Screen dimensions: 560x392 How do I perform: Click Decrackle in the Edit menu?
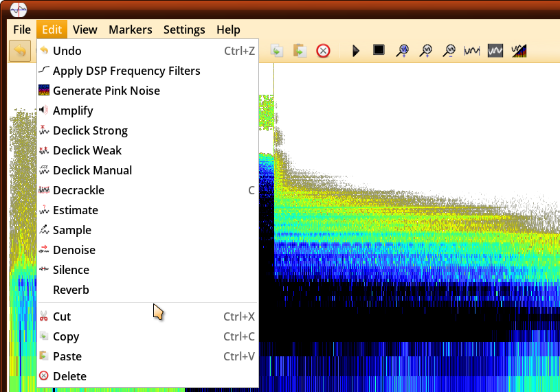click(78, 190)
